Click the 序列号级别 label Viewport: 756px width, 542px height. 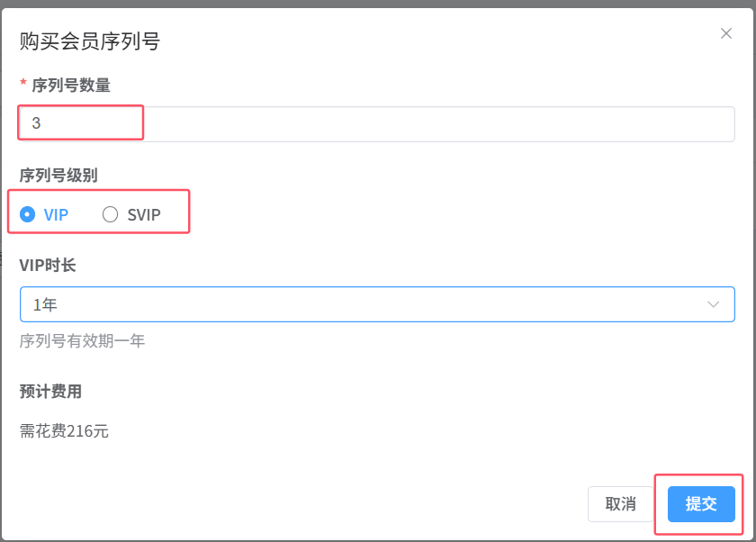(58, 176)
